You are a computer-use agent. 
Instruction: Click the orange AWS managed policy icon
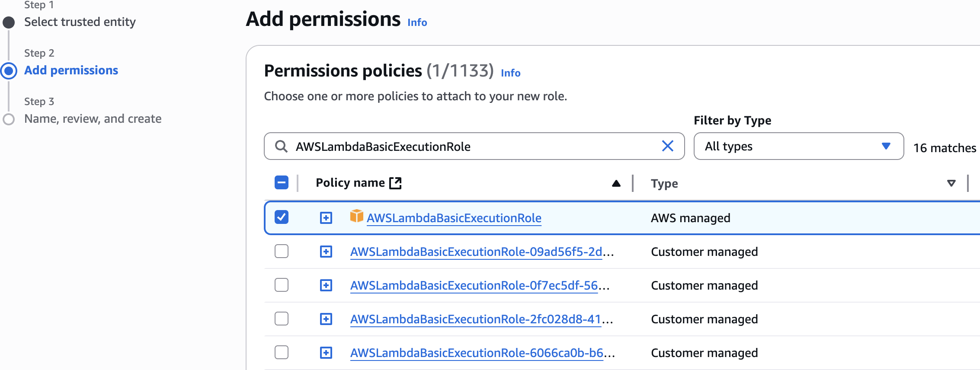356,216
